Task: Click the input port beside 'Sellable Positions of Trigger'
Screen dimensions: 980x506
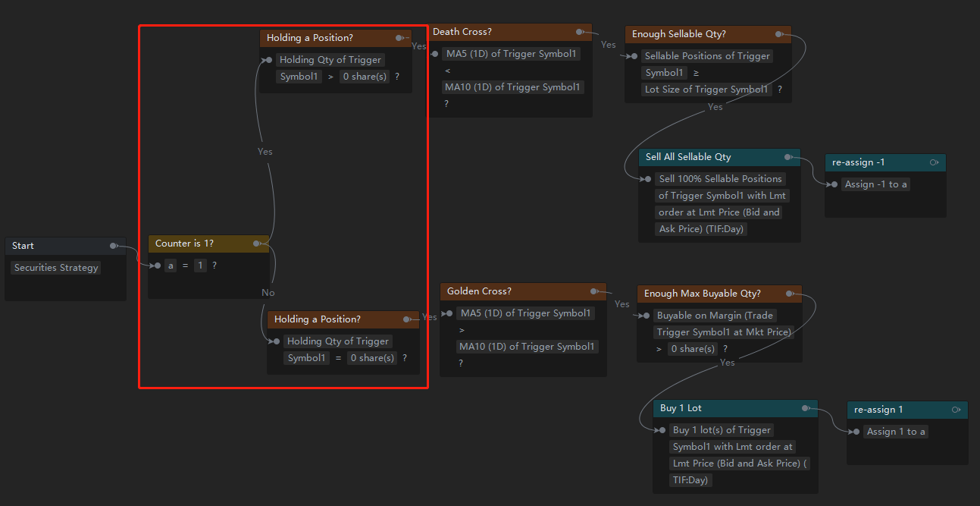Action: tap(634, 56)
